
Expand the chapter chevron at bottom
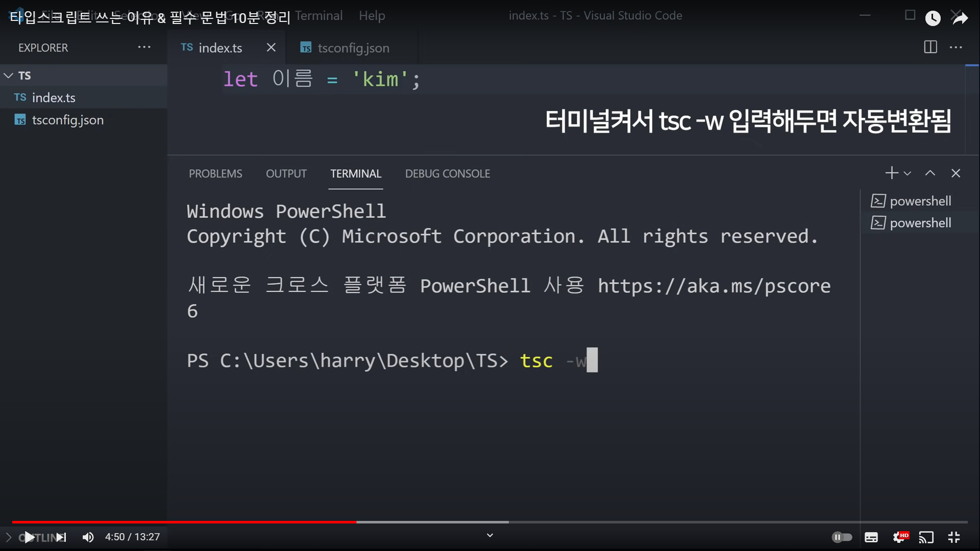click(x=490, y=535)
